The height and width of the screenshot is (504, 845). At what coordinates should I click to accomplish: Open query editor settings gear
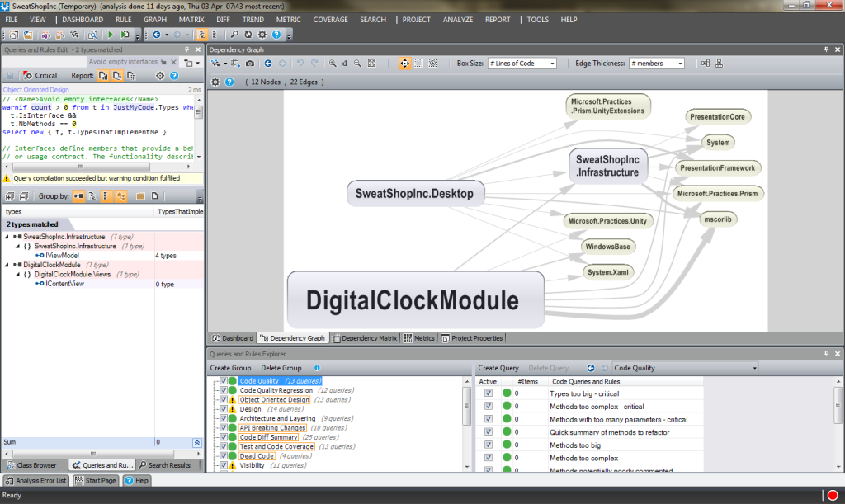pyautogui.click(x=160, y=75)
